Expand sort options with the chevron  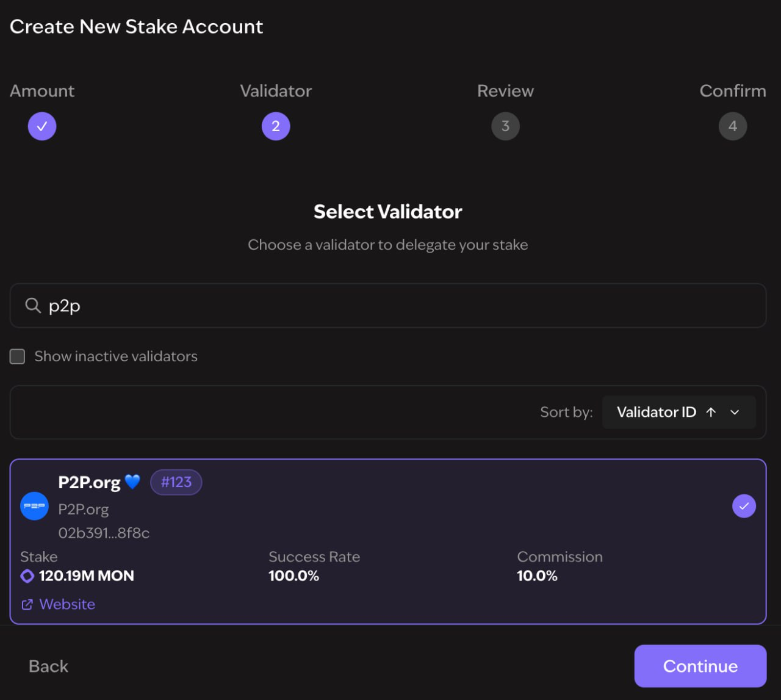[x=735, y=412]
